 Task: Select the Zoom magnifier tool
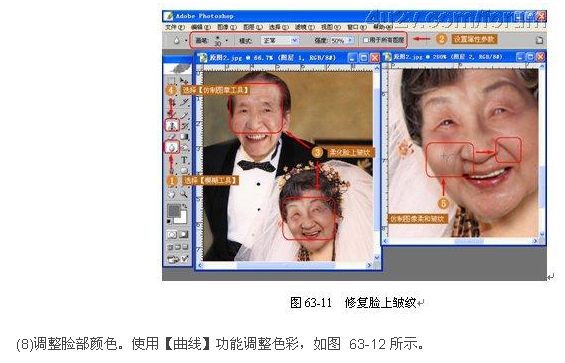click(184, 194)
